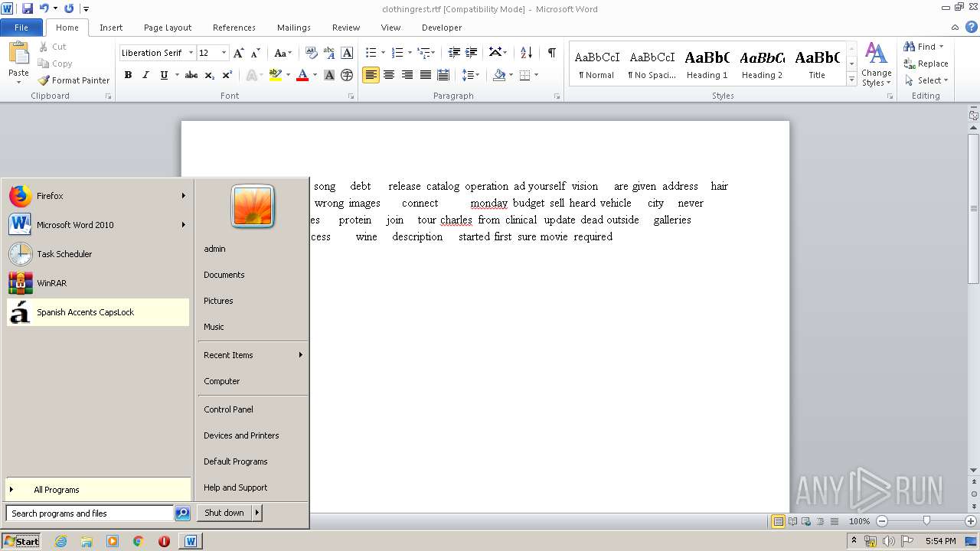Open Windows Explorer folder in taskbar
This screenshot has width=980, height=551.
coord(87,541)
